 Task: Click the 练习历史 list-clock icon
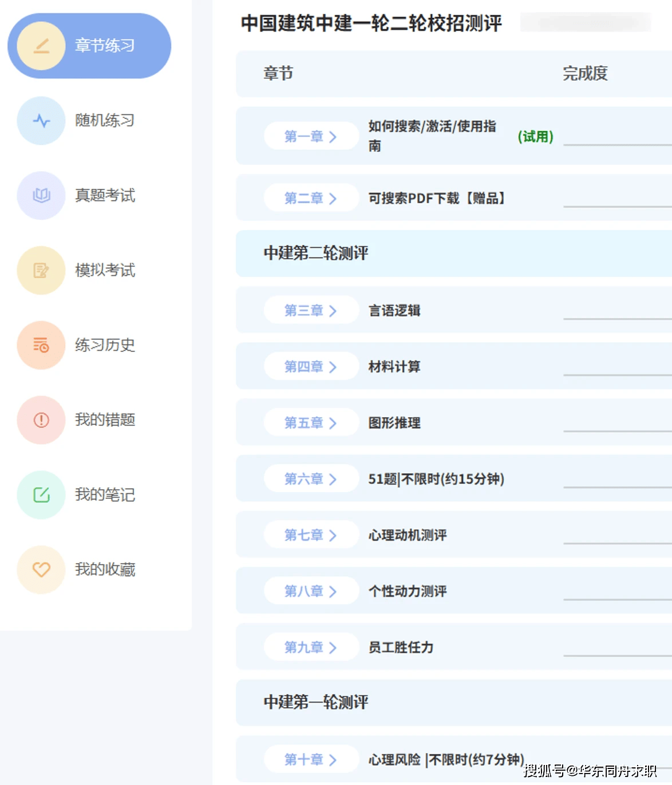41,345
